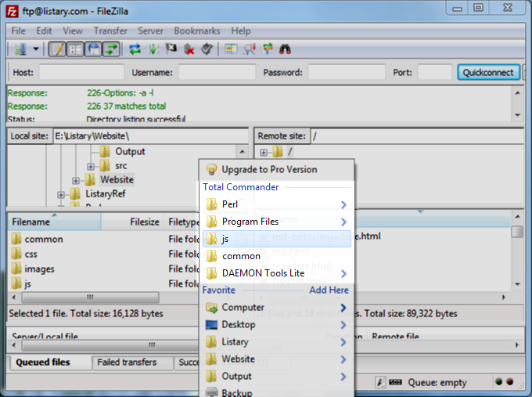Expand the src folder in local tree
The width and height of the screenshot is (532, 397).
90,167
